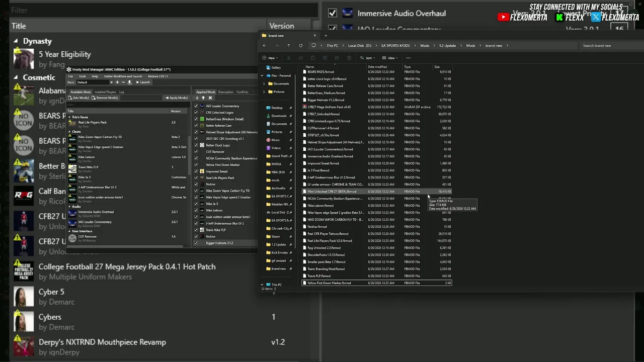
Task: Open Music from Explorer quick access
Action: tap(276, 140)
